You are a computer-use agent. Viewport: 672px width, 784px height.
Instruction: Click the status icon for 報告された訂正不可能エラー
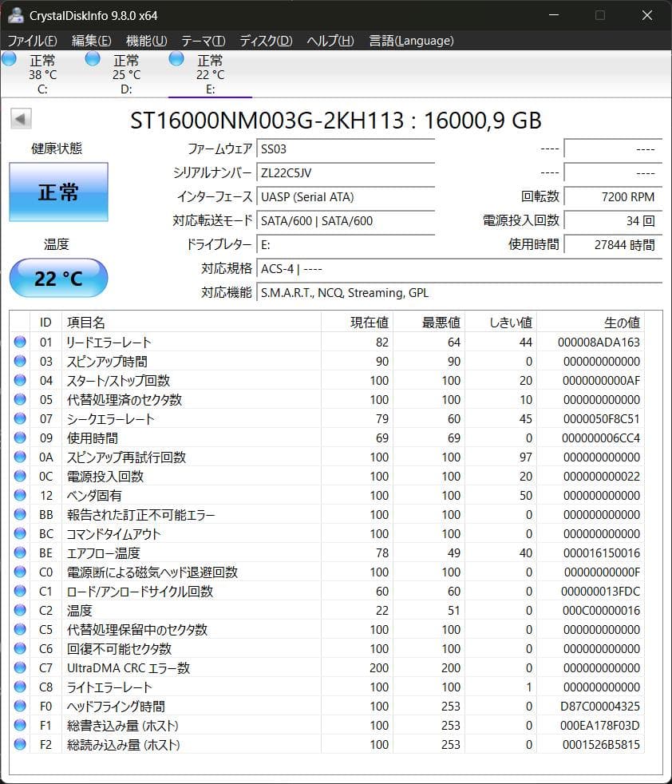[x=20, y=514]
